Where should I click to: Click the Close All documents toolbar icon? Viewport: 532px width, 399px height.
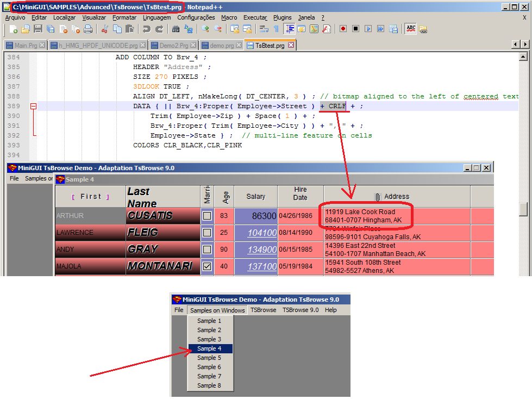click(76, 29)
